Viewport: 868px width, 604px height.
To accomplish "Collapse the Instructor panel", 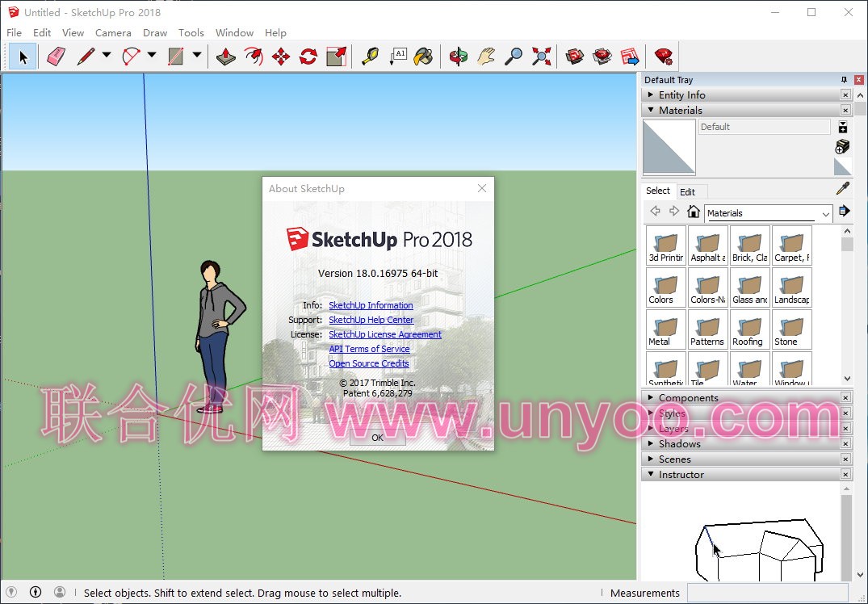I will (651, 475).
